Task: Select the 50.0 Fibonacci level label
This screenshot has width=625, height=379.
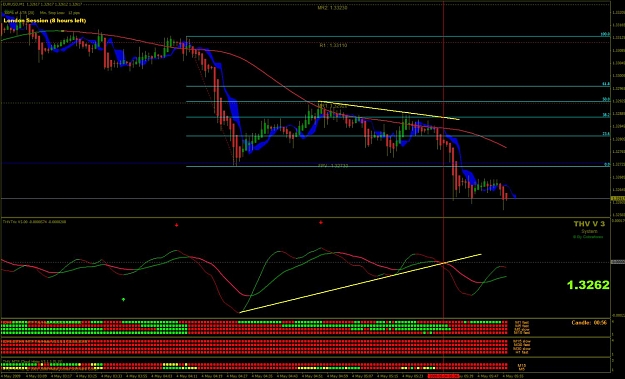Action: [x=606, y=100]
